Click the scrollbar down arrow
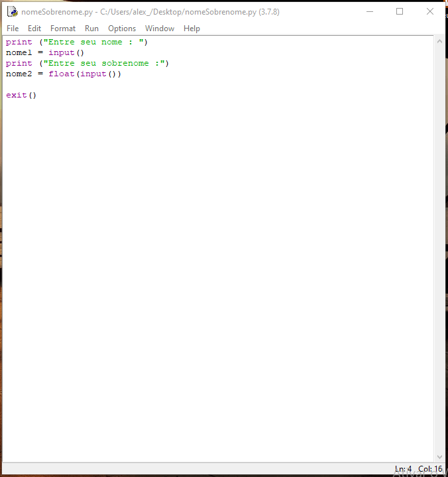This screenshot has width=448, height=477. pos(439,456)
